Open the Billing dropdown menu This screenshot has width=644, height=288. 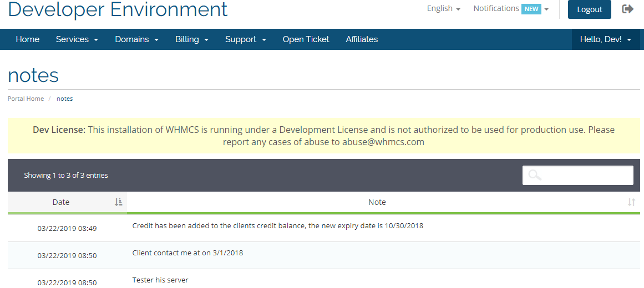click(x=192, y=39)
